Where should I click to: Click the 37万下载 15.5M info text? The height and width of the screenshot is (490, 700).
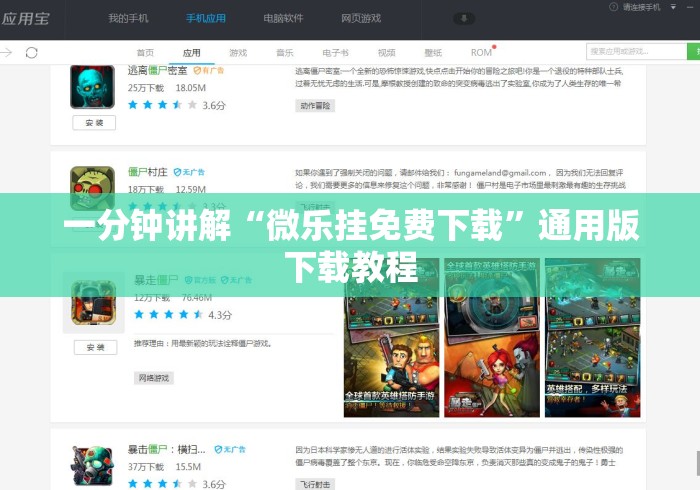(x=164, y=467)
